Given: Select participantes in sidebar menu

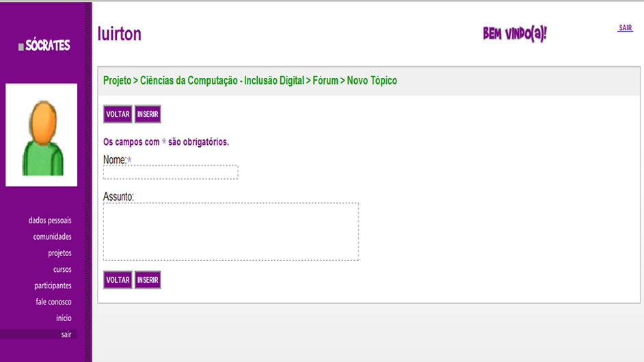Looking at the screenshot, I should point(53,286).
